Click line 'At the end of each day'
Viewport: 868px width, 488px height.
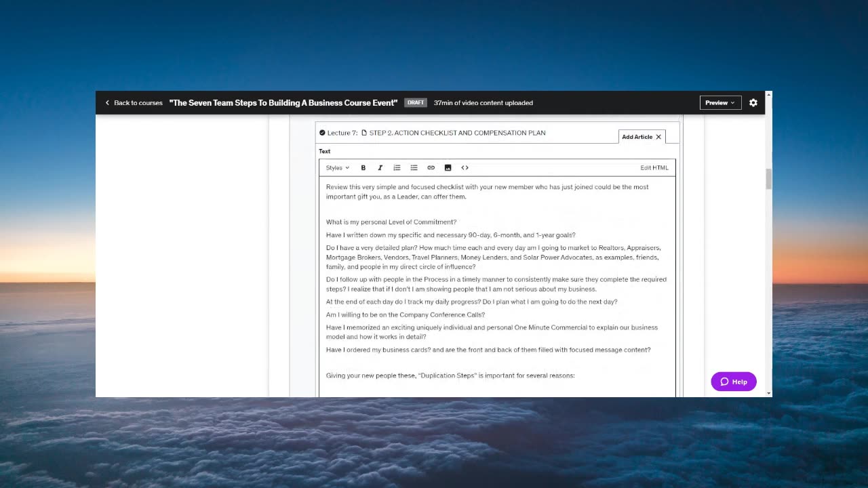tap(472, 302)
